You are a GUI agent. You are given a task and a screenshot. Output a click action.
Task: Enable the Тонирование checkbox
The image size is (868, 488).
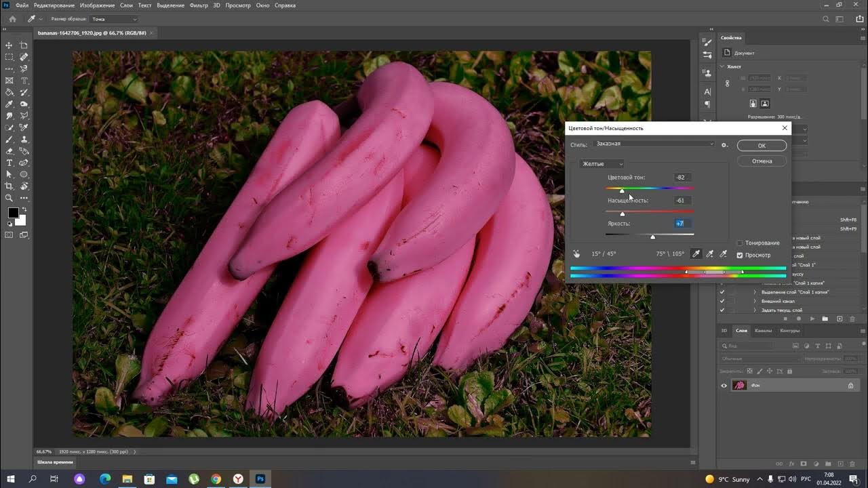(x=740, y=243)
